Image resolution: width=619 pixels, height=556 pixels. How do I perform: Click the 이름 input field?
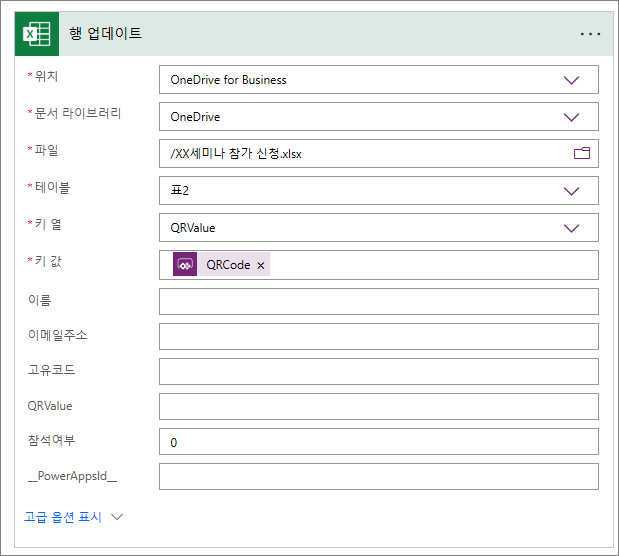(379, 302)
